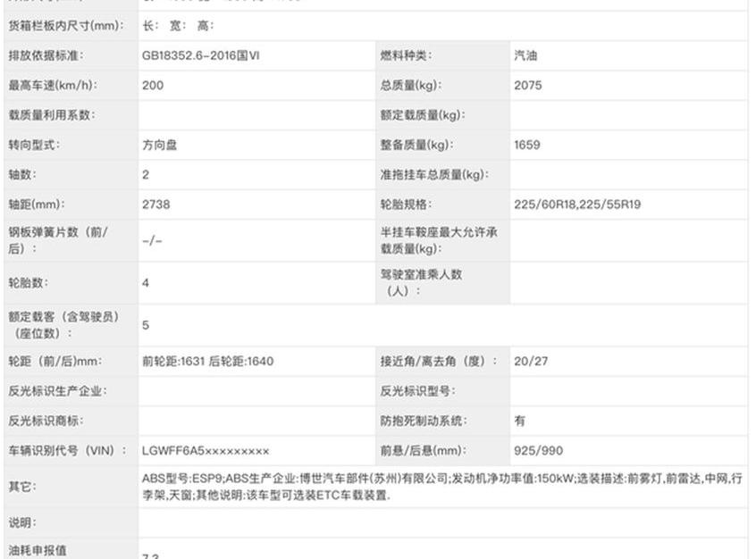Click the 轴距(mm) label

[36, 204]
